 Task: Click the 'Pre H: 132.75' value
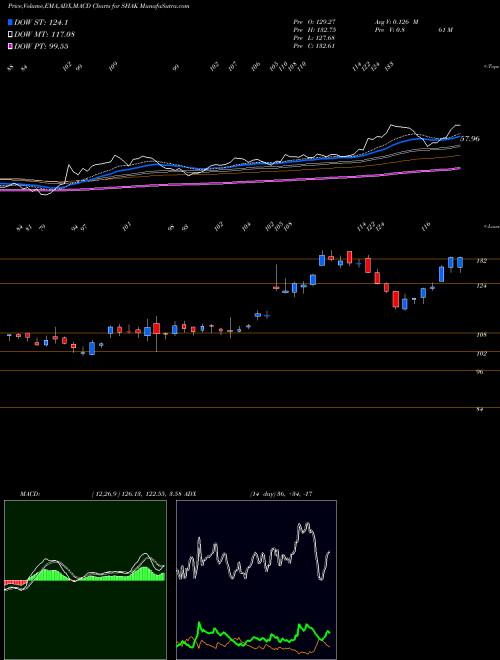[x=314, y=30]
